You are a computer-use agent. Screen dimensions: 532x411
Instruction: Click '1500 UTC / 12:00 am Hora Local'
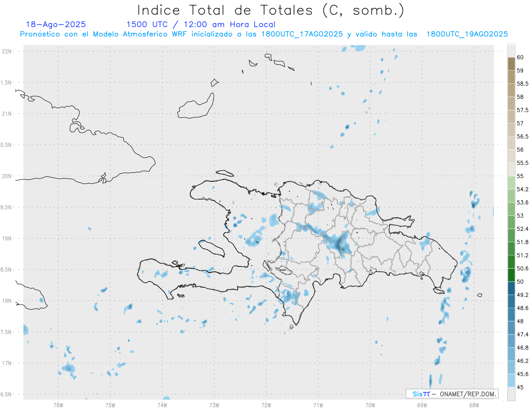tap(201, 24)
